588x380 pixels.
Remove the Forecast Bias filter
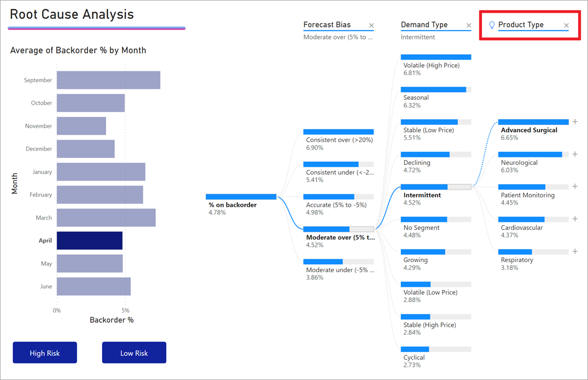(x=372, y=25)
